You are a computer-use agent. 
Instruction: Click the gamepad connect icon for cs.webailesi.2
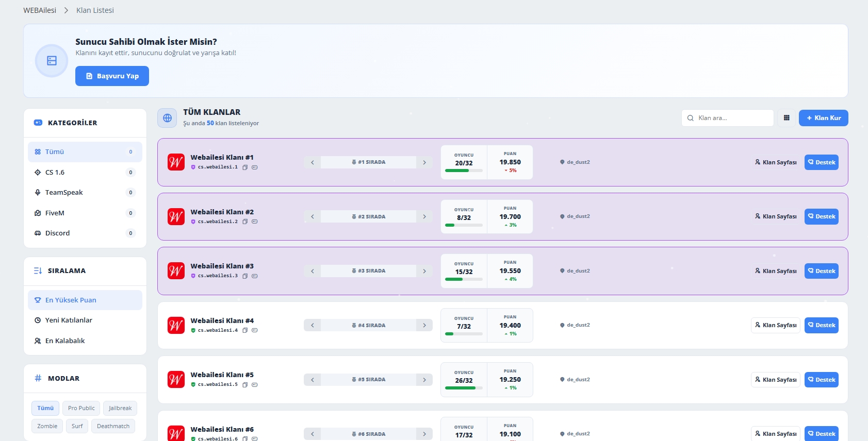255,222
